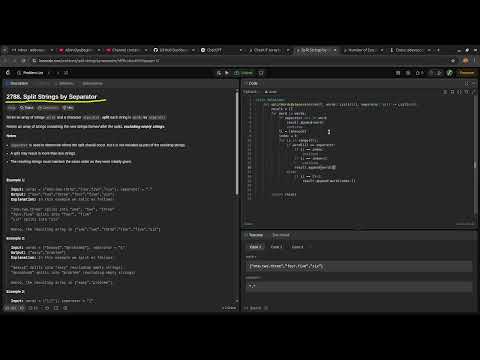Click the bookmark icon in editor toolbar
The height and width of the screenshot is (360, 480).
(452, 92)
